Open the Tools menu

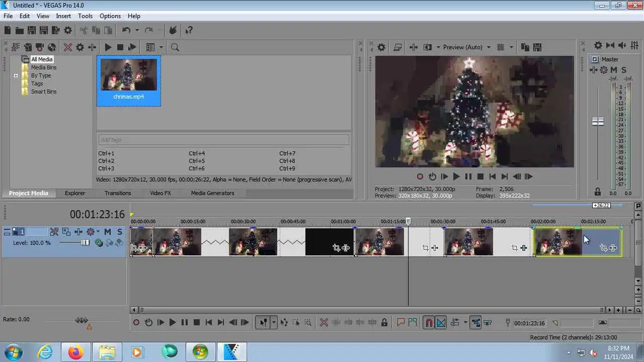coord(86,16)
